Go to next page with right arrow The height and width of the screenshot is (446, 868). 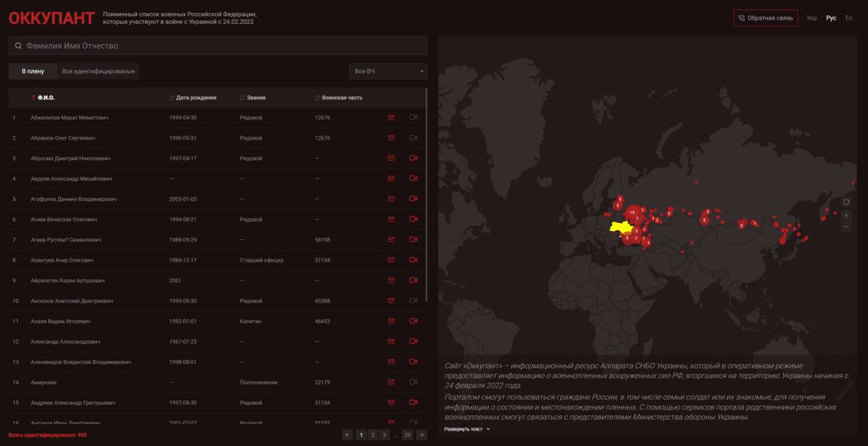click(421, 435)
